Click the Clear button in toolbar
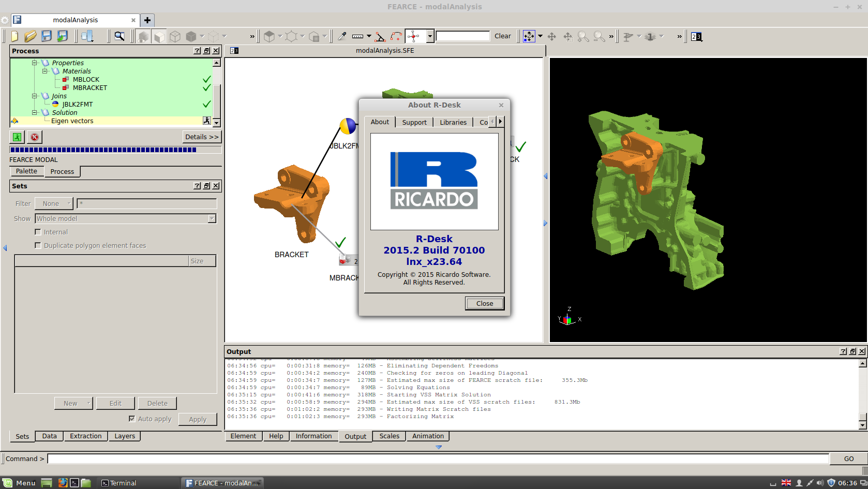The image size is (868, 489). pos(502,36)
